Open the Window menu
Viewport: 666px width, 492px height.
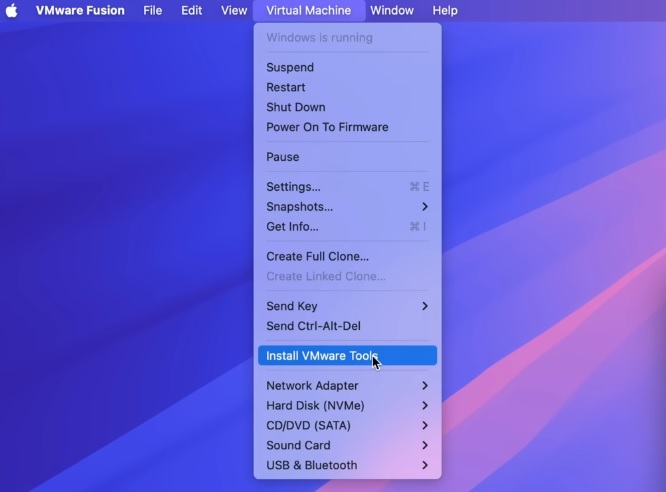[392, 10]
